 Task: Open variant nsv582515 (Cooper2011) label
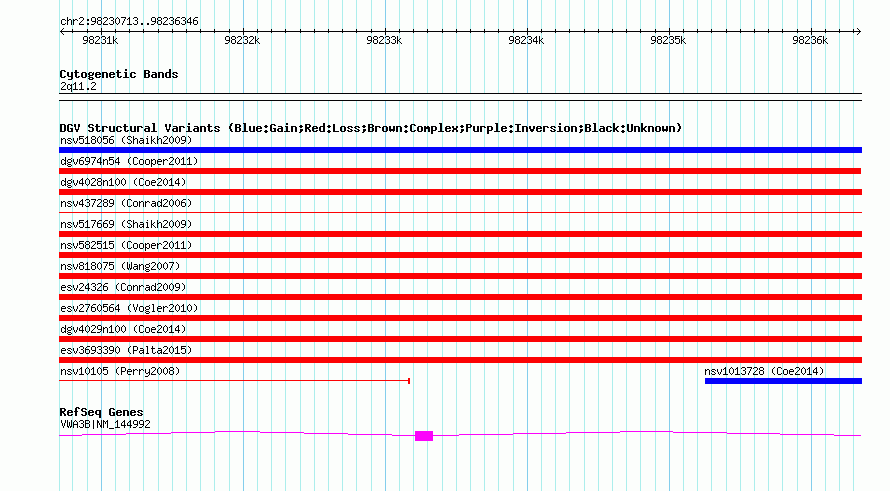126,245
